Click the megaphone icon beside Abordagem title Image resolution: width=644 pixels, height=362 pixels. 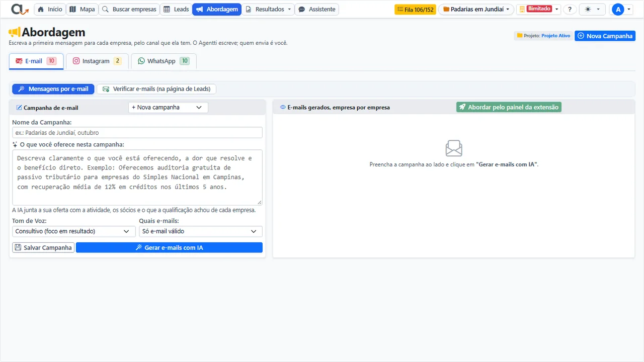[x=15, y=33]
